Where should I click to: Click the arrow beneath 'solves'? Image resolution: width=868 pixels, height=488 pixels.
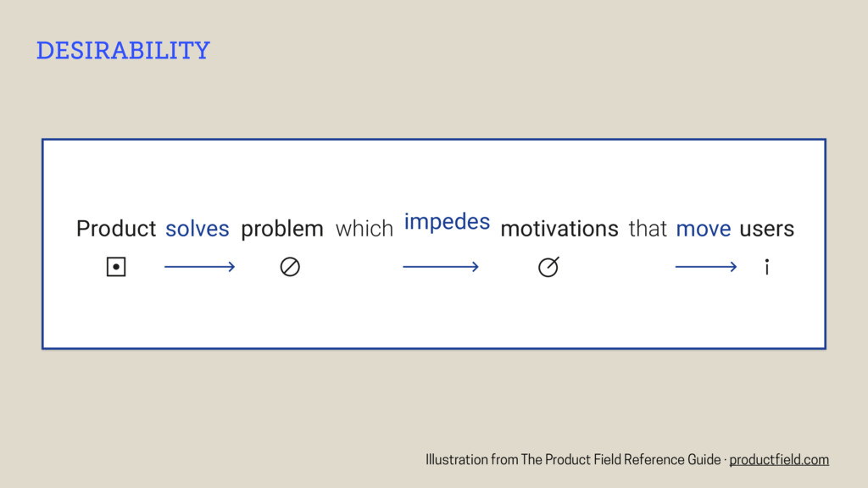pos(199,268)
